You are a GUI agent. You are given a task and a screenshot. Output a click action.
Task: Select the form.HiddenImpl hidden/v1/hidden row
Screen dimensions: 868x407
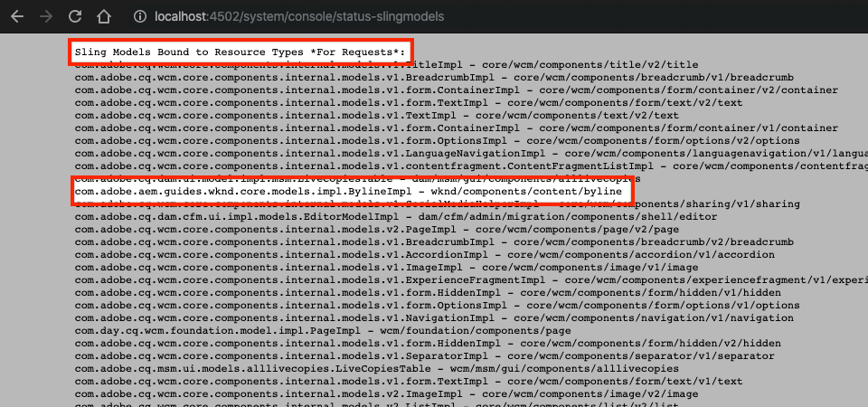428,293
